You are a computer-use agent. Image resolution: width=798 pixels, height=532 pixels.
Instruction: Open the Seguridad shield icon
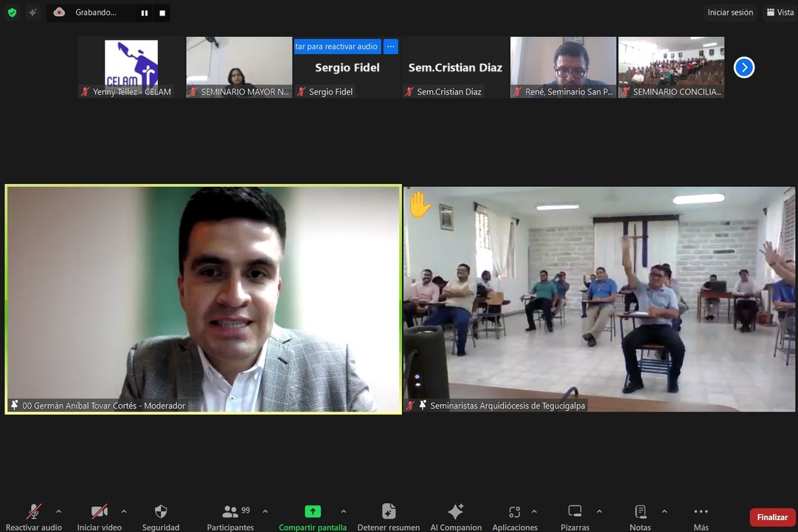tap(160, 512)
